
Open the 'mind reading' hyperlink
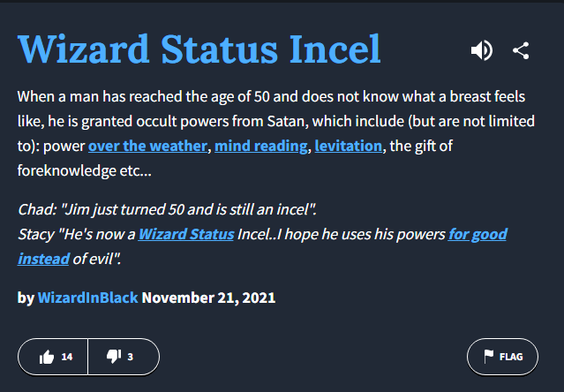click(260, 144)
